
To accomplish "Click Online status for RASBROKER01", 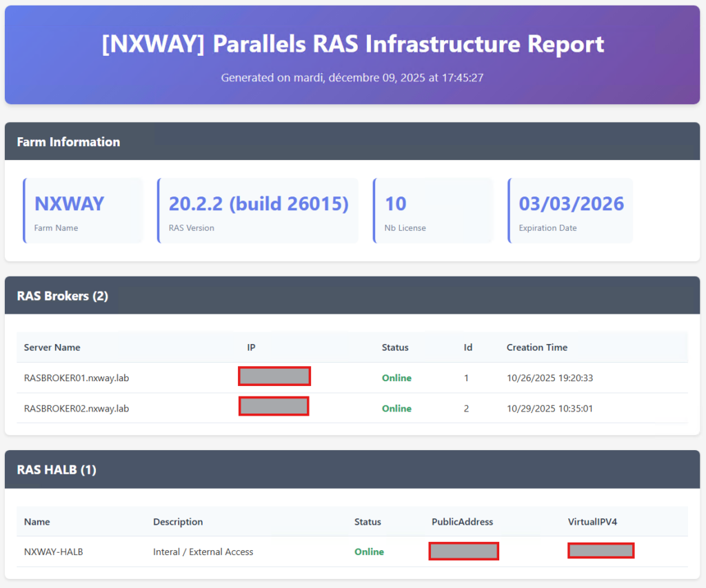I will pyautogui.click(x=396, y=378).
